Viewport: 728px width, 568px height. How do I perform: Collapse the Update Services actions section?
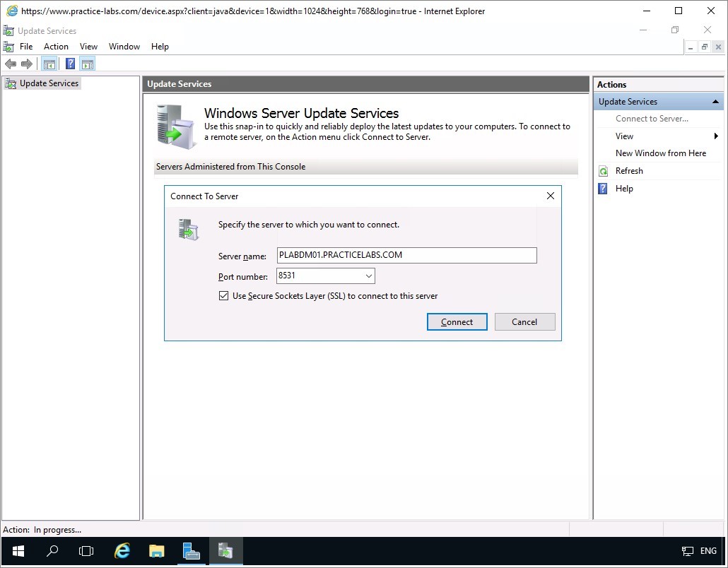[715, 102]
